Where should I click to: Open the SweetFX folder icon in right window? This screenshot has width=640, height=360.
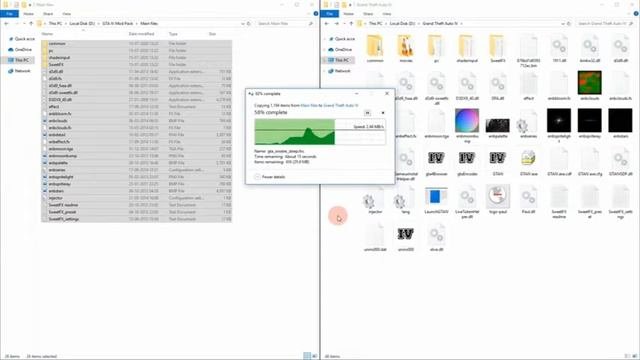[497, 46]
